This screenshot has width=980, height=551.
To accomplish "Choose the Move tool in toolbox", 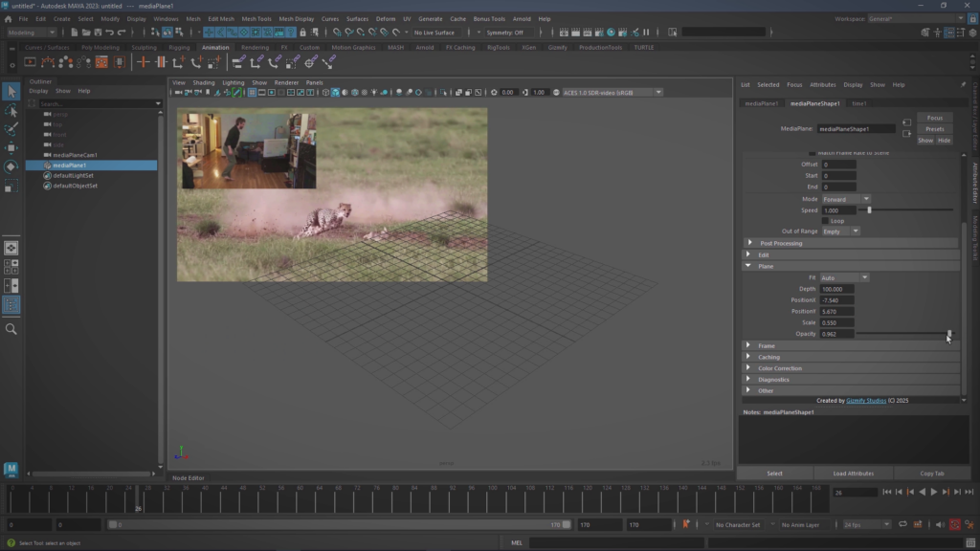I will click(11, 148).
